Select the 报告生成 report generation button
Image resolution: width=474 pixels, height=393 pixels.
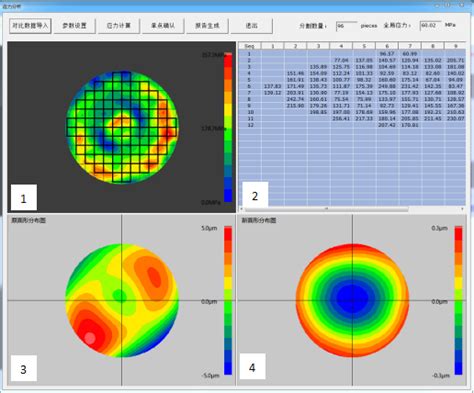(207, 26)
